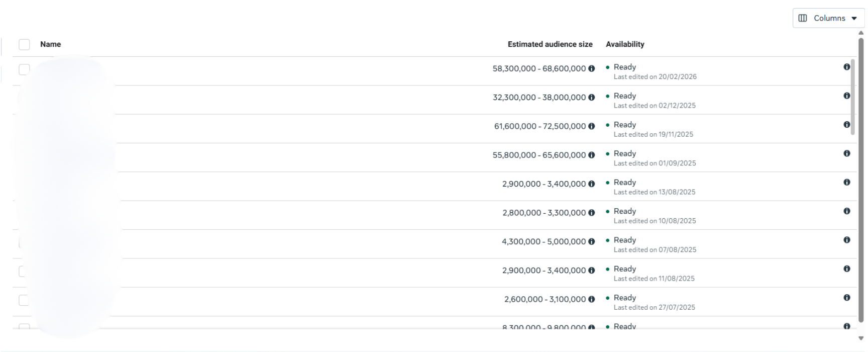Open far-right info icon for row edited 13/08/2025
The image size is (868, 352).
846,182
